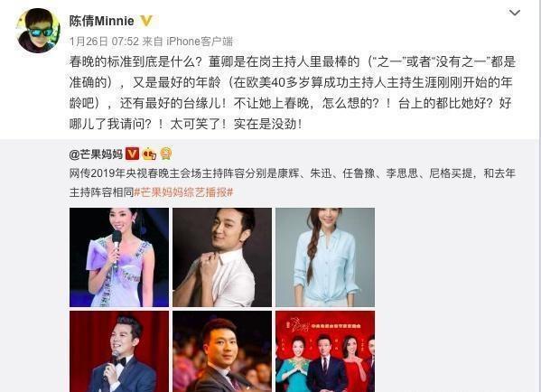The image size is (541, 392).
Task: Click the gold verified V badge
Action: [x=146, y=21]
